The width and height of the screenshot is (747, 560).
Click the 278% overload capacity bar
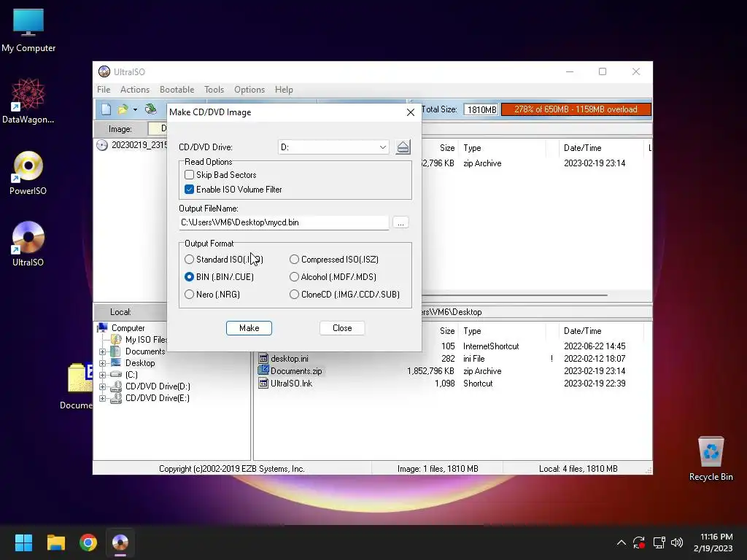576,109
